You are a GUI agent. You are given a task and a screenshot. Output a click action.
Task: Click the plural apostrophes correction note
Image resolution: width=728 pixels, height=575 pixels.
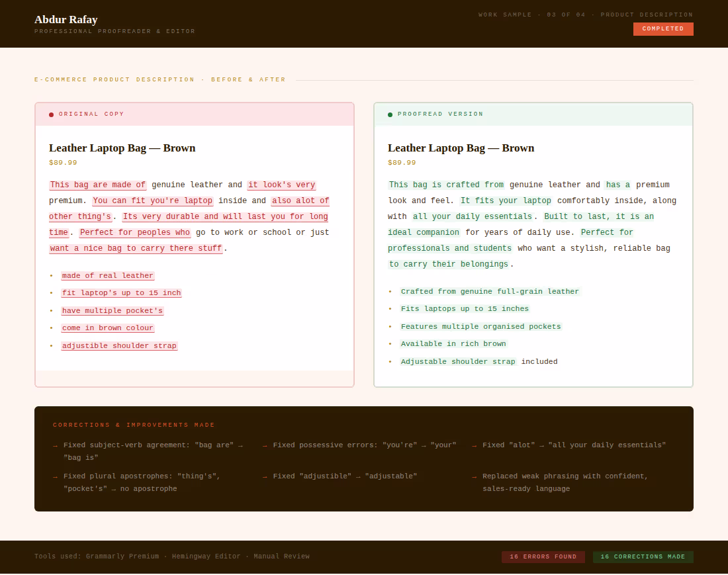[x=142, y=482]
